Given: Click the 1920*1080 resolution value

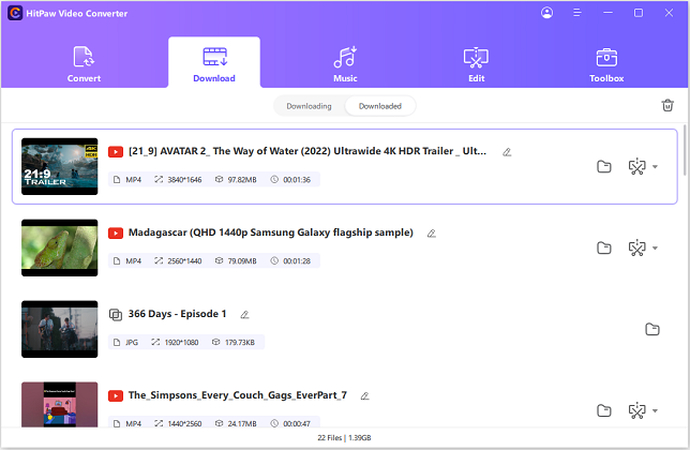Looking at the screenshot, I should [181, 343].
